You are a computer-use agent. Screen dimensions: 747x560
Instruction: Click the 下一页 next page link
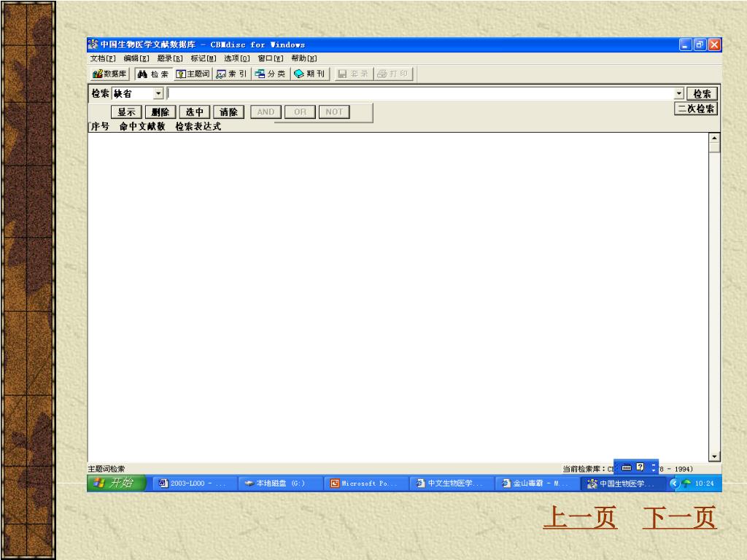pyautogui.click(x=679, y=518)
